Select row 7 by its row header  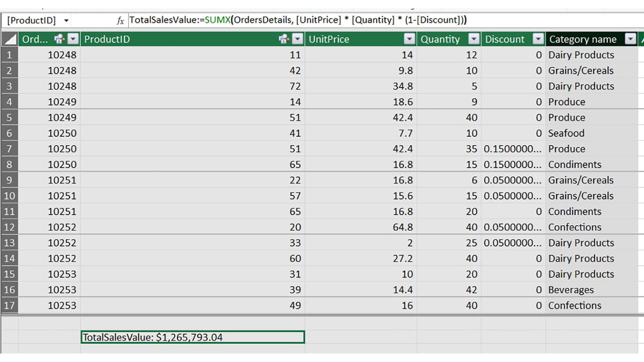[x=9, y=149]
